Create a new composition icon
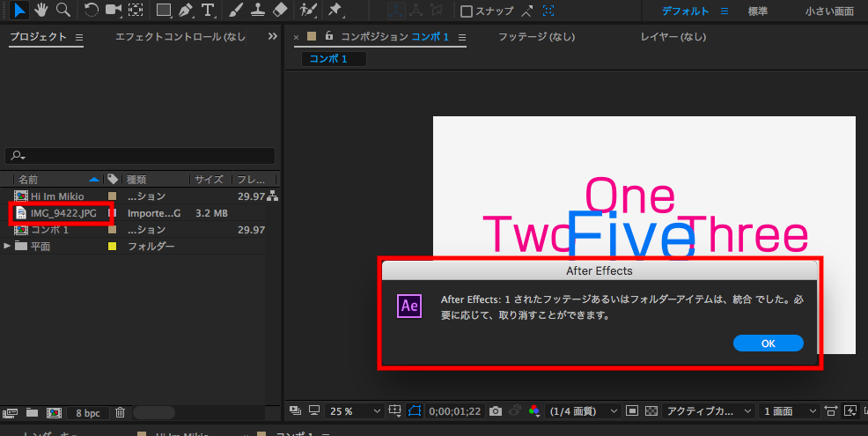 pyautogui.click(x=54, y=413)
